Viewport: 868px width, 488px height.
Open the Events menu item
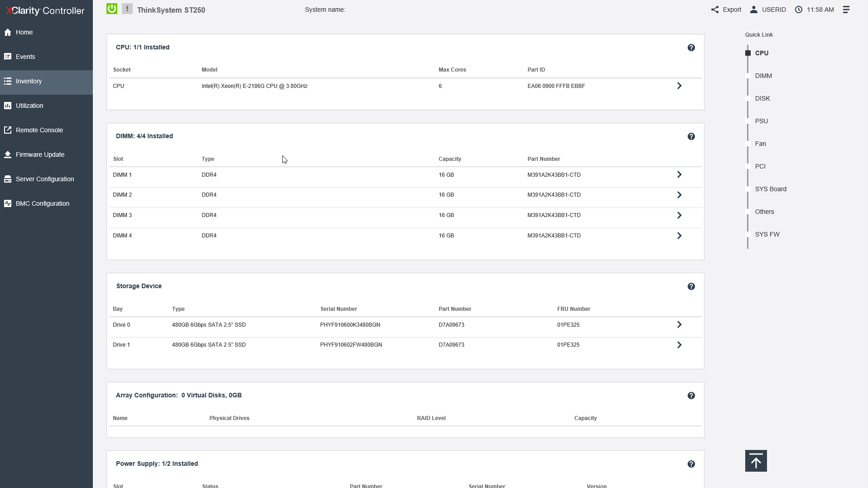[46, 57]
